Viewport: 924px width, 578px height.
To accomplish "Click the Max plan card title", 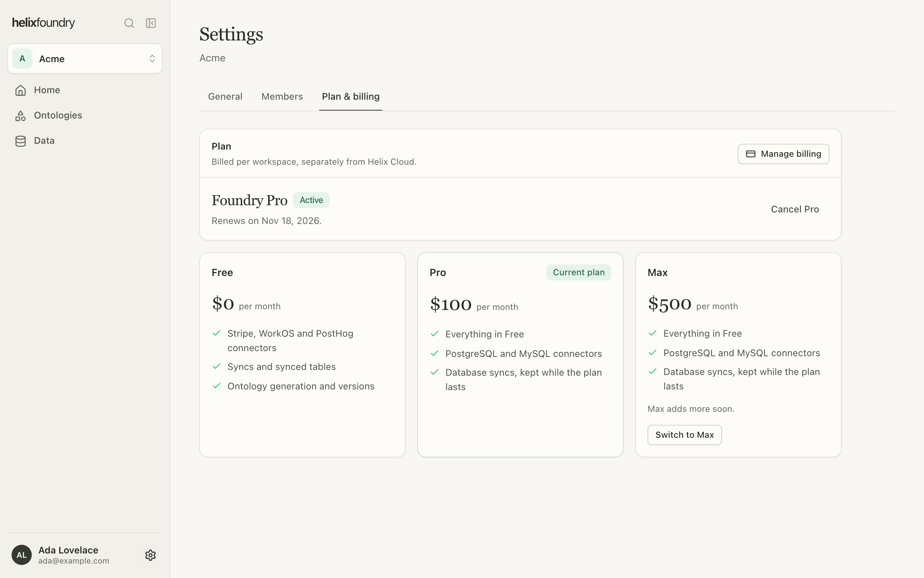I will [x=658, y=272].
